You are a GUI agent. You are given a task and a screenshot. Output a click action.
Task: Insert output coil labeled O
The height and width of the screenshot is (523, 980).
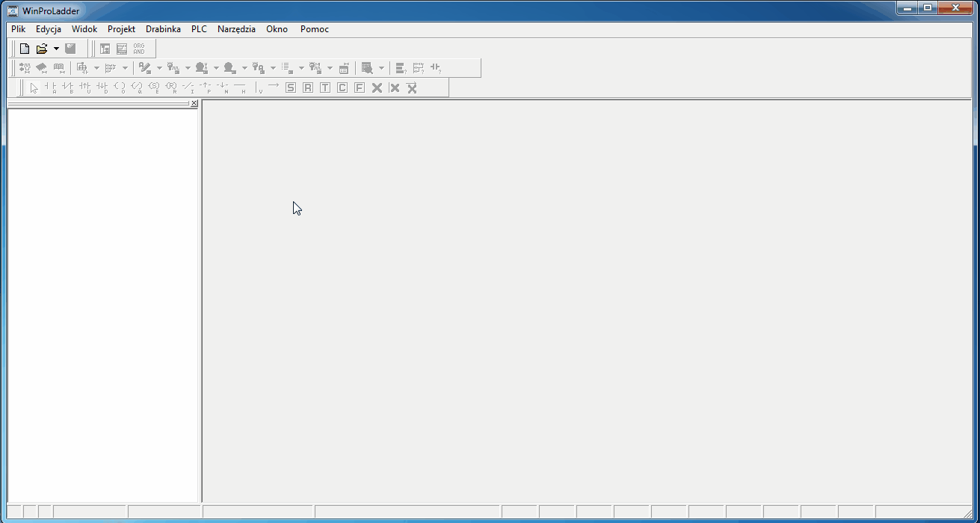point(120,88)
